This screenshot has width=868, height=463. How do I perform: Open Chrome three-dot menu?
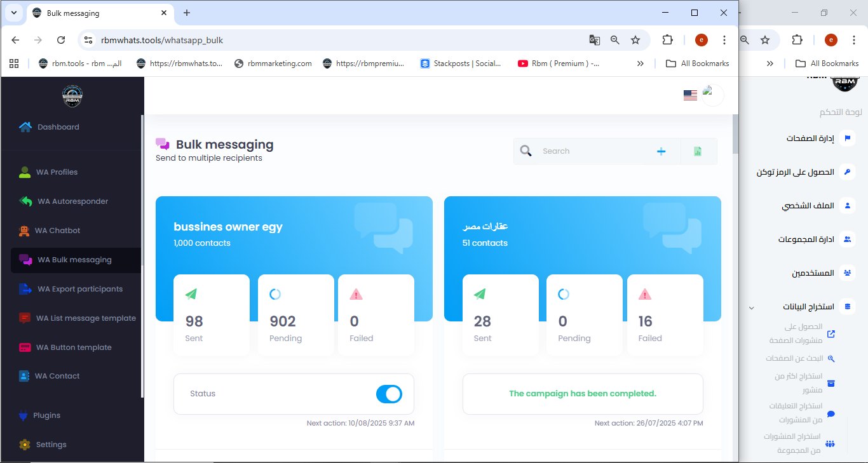[x=724, y=40]
